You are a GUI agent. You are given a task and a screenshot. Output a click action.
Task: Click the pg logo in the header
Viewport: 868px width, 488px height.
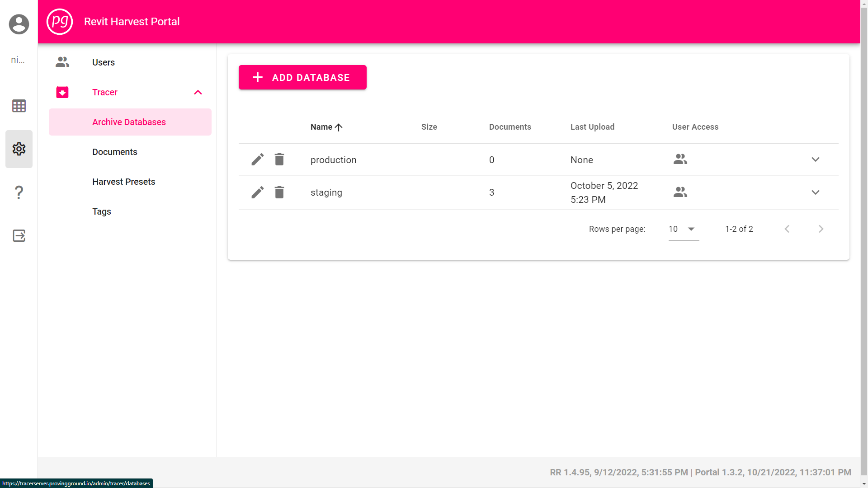coord(60,21)
